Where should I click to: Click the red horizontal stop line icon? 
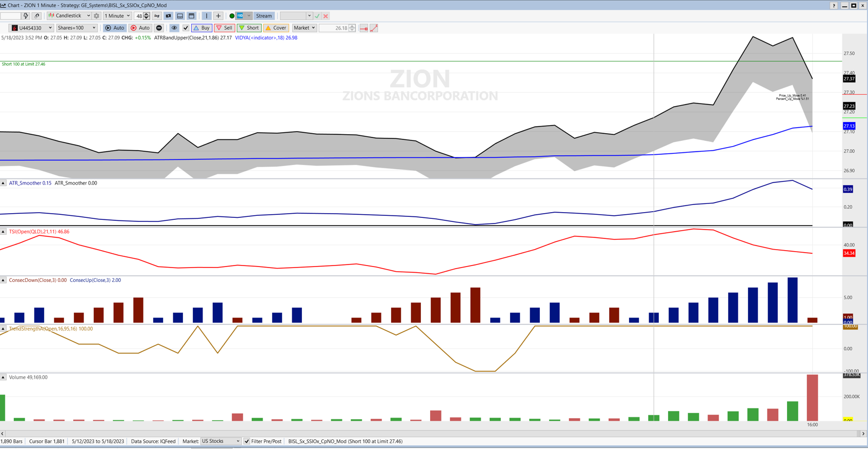[x=364, y=28]
